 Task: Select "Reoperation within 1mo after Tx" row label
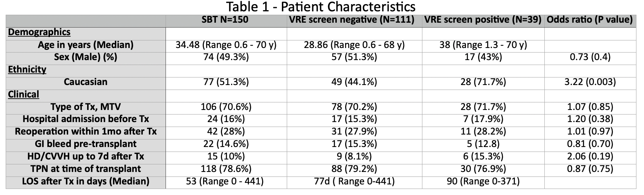[x=86, y=132]
